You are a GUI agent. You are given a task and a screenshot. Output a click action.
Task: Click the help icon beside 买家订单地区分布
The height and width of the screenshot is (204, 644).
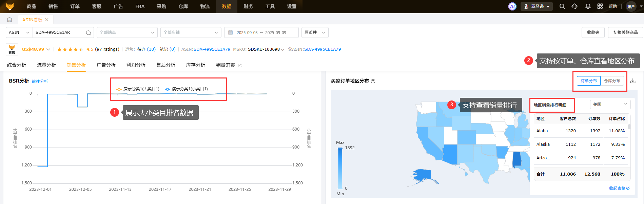[x=373, y=81]
